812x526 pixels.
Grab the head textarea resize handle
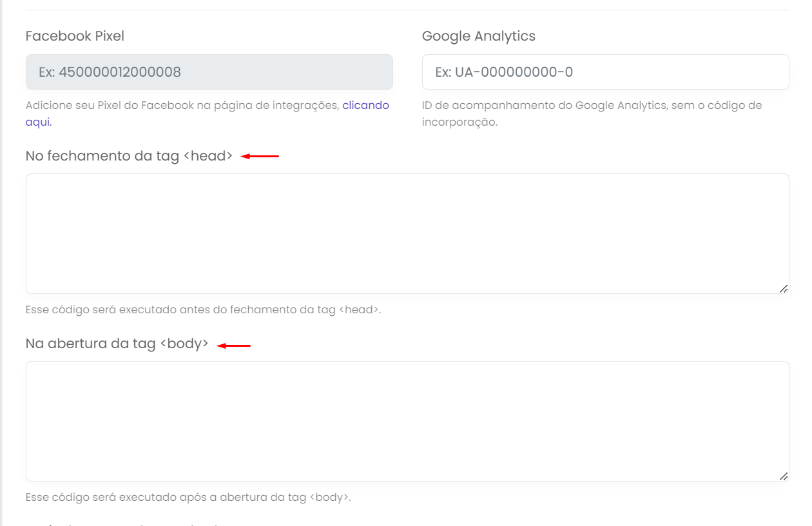point(783,289)
